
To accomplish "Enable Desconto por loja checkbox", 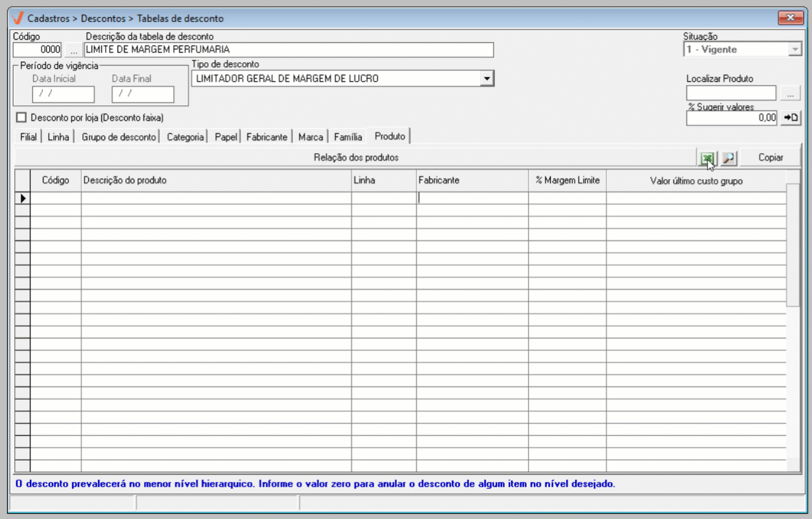I will coord(22,117).
